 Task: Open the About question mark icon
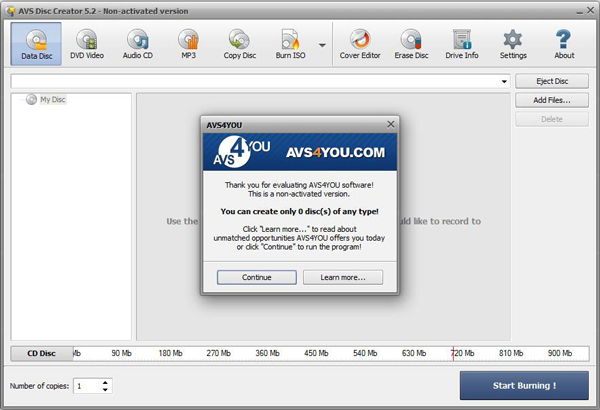(x=564, y=44)
